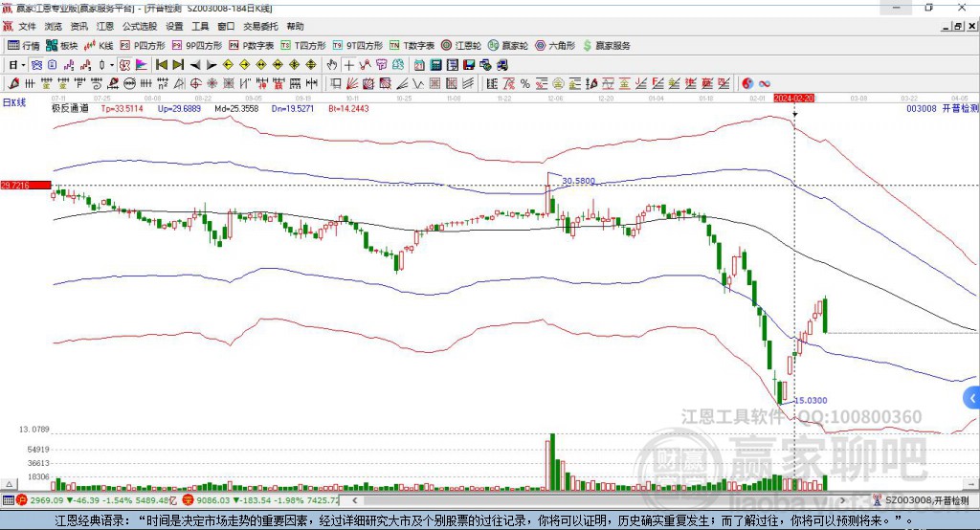The width and height of the screenshot is (980, 530).
Task: Open the P数字表 tool
Action: click(252, 46)
